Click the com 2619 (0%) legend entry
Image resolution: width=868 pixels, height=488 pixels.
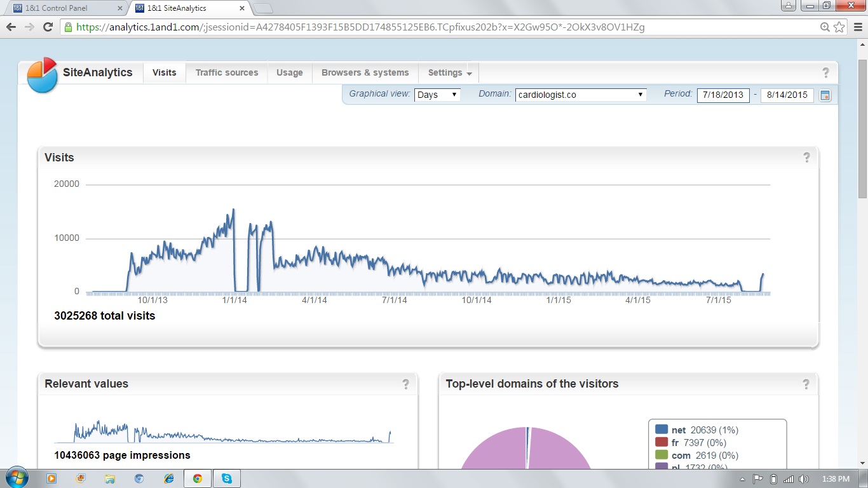[696, 456]
